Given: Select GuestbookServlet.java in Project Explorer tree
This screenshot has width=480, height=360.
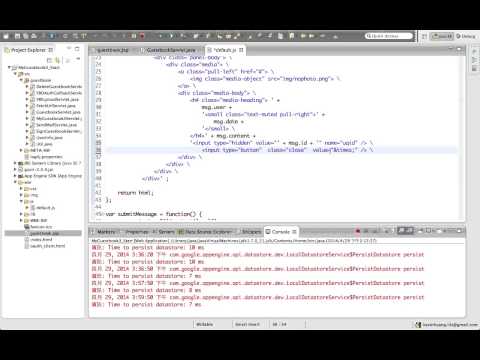Looking at the screenshot, I should (x=58, y=112).
